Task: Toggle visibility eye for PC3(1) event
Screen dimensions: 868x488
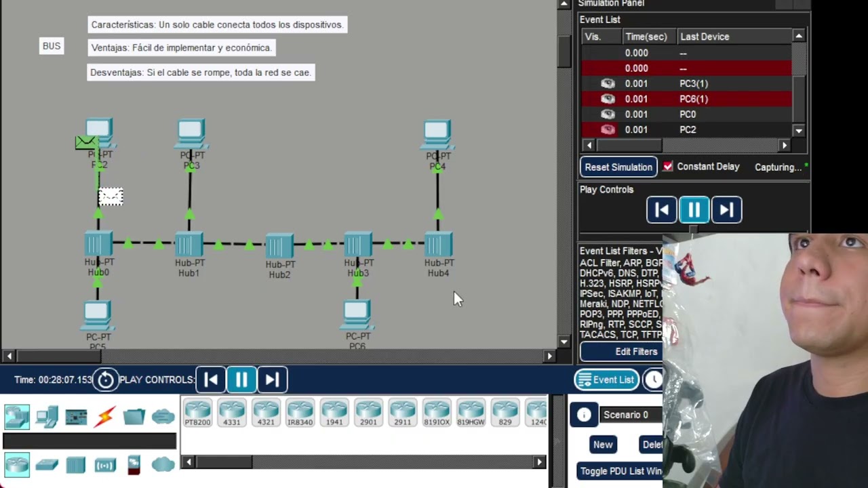Action: (608, 83)
